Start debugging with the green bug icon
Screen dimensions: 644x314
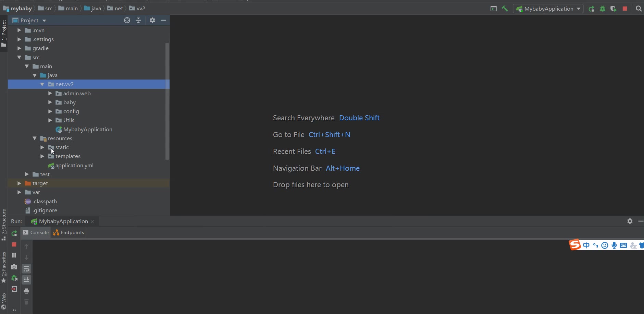click(x=603, y=9)
